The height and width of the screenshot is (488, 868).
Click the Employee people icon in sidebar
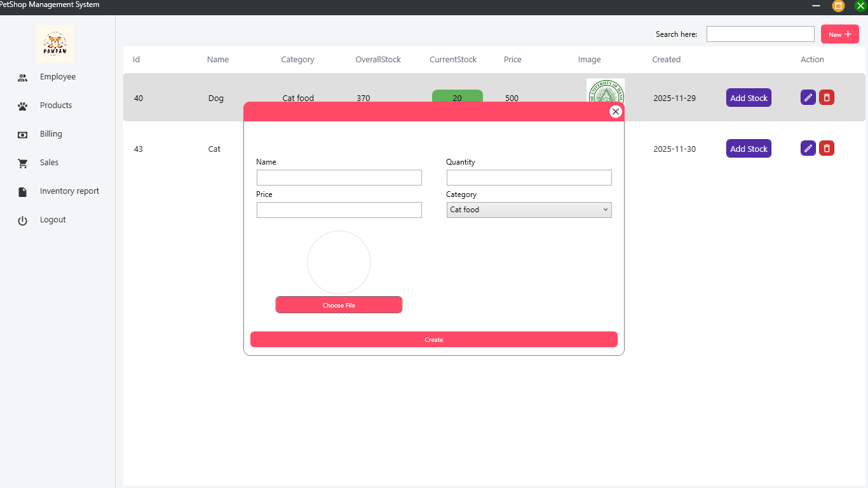coord(23,78)
